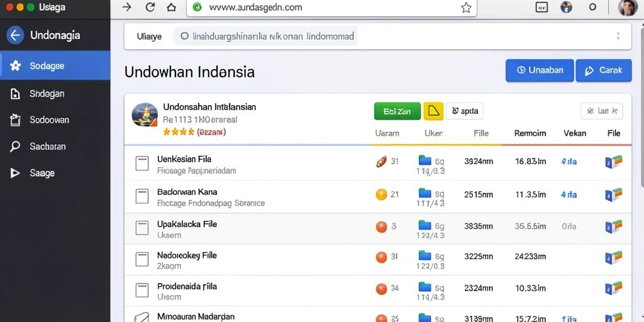Viewport: 644px width, 322px height.
Task: Click orange status dot in Upakalacka File row
Action: tap(381, 226)
